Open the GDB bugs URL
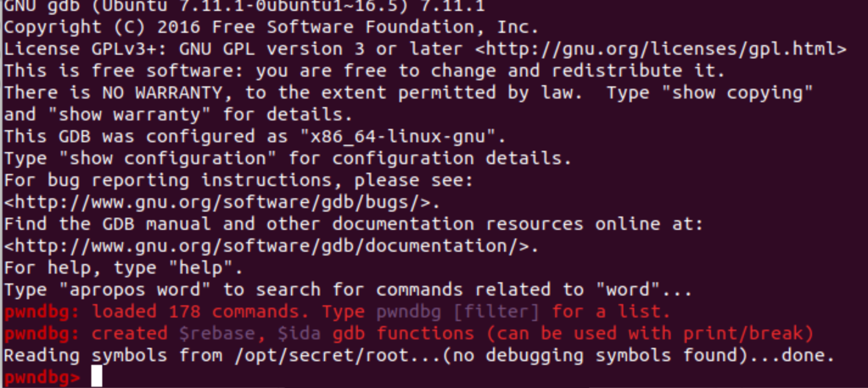This screenshot has height=388, width=868. click(x=222, y=202)
